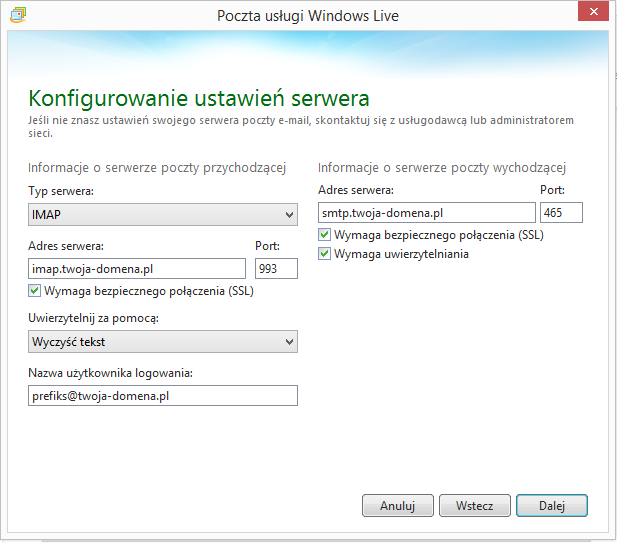
Task: Click the login username field prefiks@twoja-domena.pl
Action: (163, 395)
